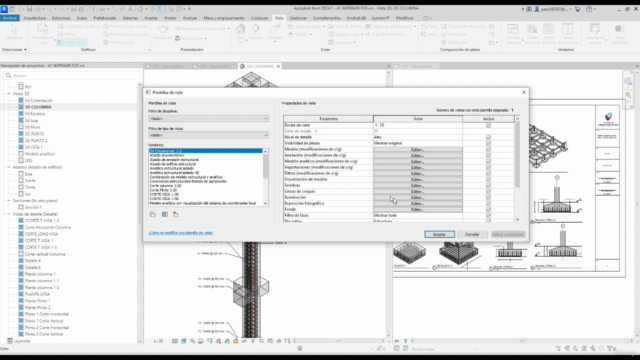
Task: Switch to the 3D COLUMNA view tab
Action: click(260, 66)
